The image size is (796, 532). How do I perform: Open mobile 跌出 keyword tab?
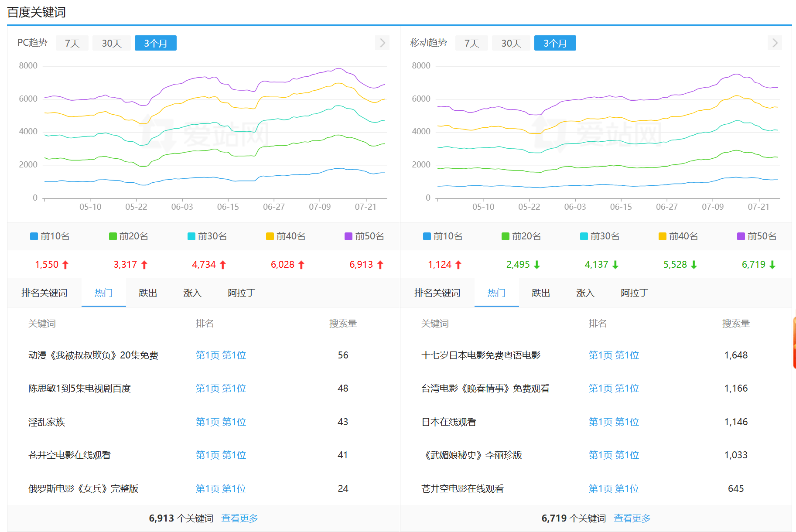(541, 293)
